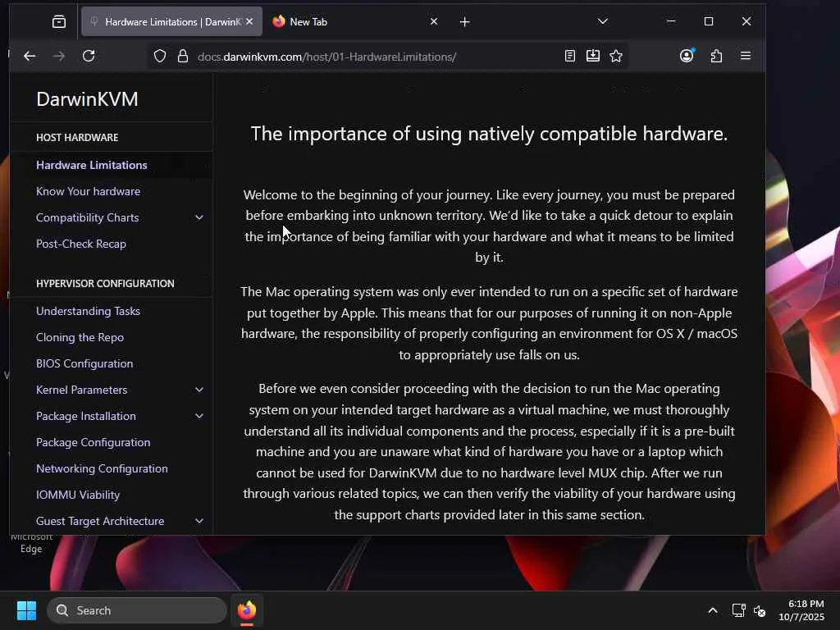
Task: Show site security padlock info
Action: (183, 57)
